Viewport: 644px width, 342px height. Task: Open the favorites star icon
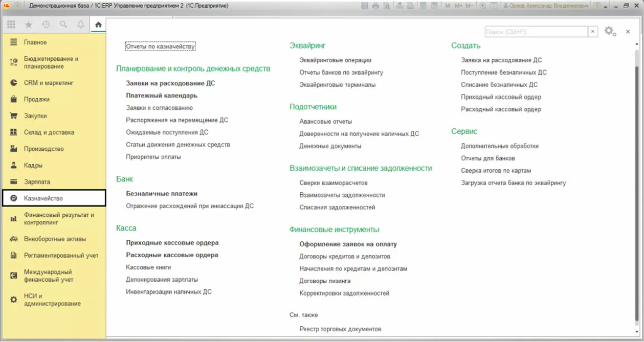(29, 25)
